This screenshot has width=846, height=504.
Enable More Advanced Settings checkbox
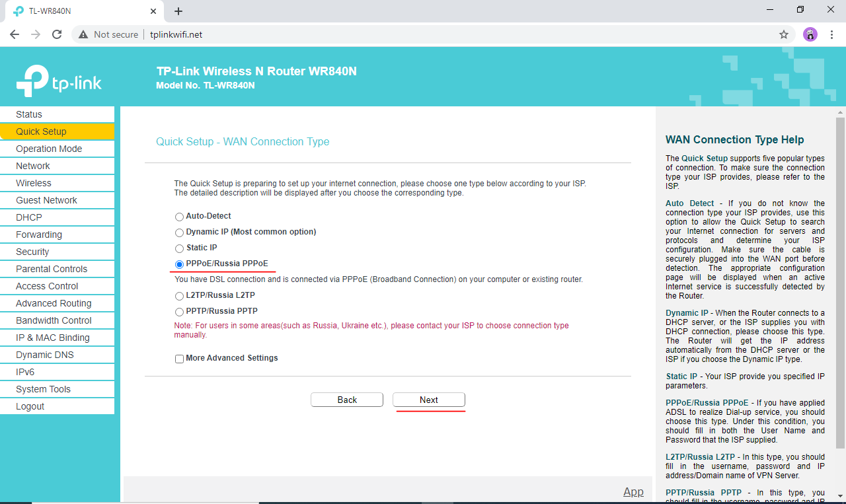click(x=179, y=359)
